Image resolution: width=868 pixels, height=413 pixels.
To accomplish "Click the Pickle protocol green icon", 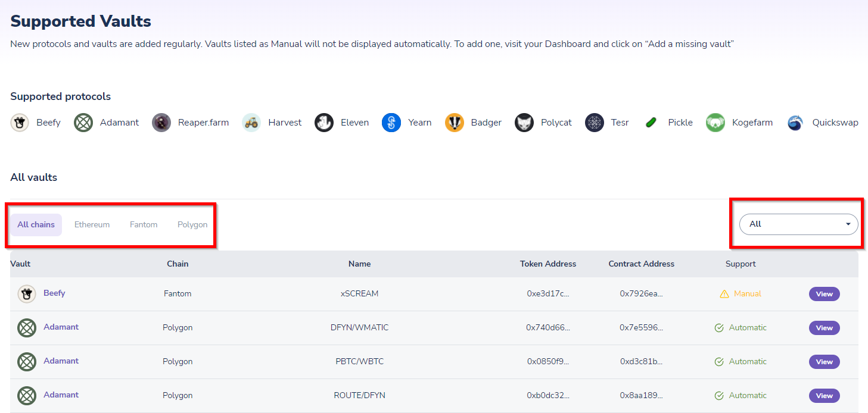I will (x=651, y=123).
